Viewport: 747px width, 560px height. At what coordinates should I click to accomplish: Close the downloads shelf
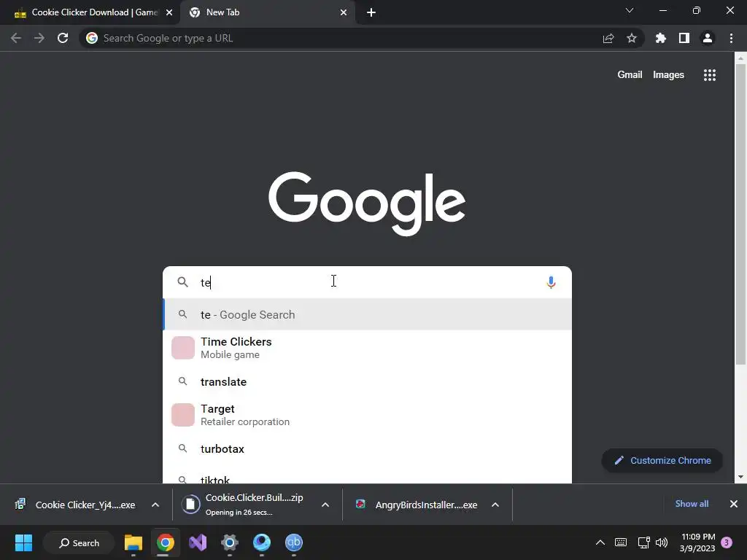tap(734, 504)
